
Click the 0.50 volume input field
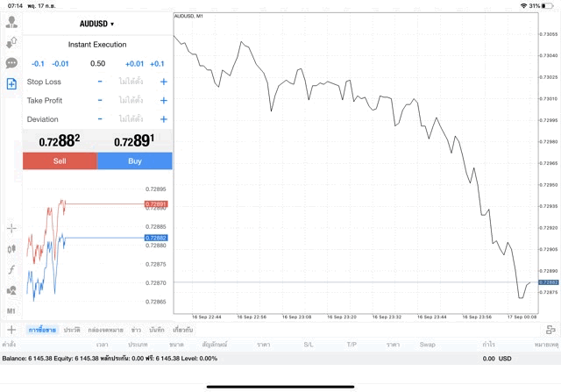(97, 63)
